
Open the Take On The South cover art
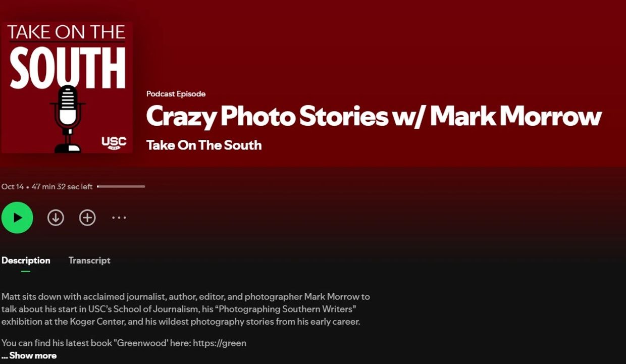point(67,87)
